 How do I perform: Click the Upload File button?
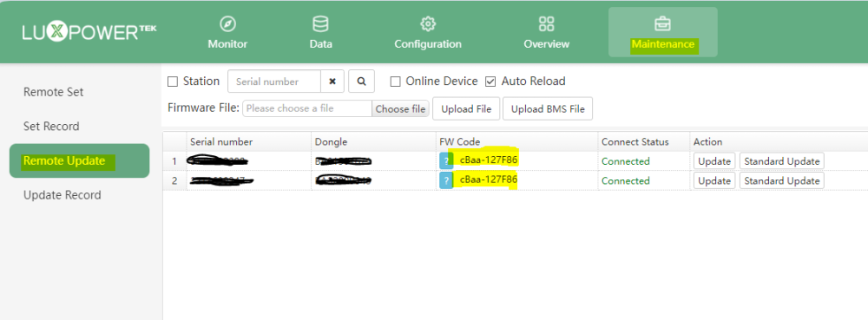click(466, 109)
